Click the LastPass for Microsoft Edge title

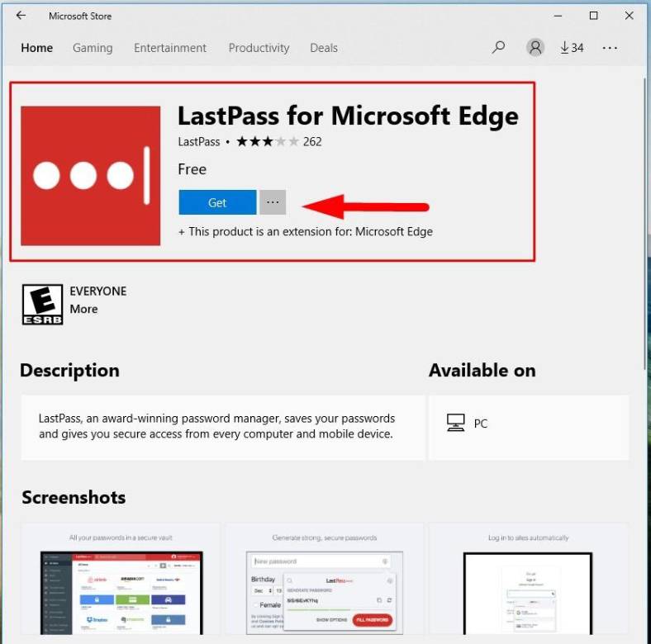coord(348,116)
